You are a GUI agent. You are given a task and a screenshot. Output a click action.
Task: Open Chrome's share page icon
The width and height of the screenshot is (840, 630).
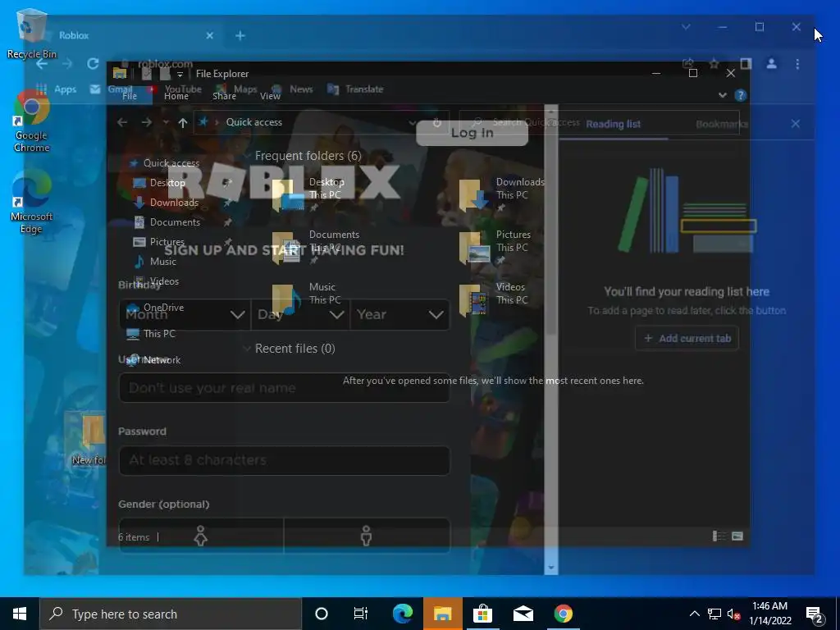(688, 64)
